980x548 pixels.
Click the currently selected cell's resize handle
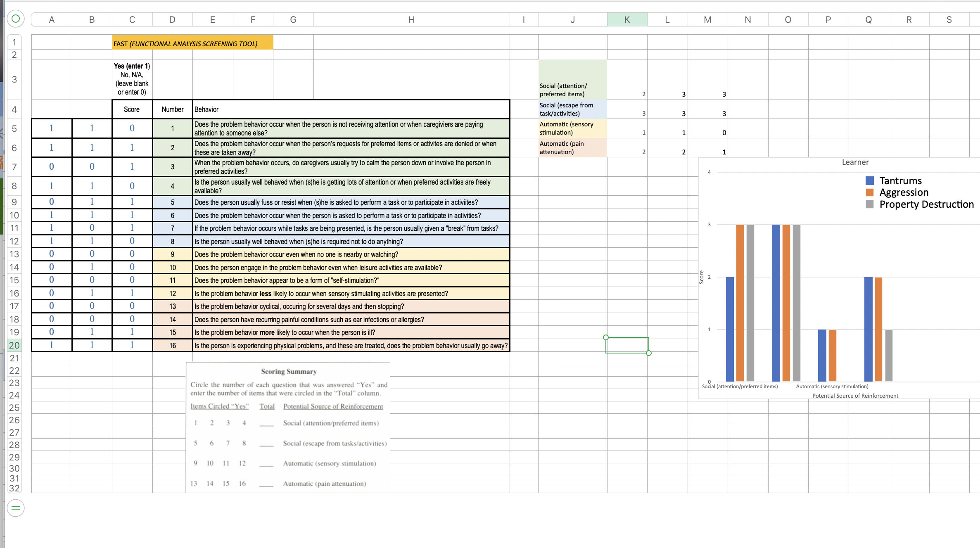coord(649,353)
